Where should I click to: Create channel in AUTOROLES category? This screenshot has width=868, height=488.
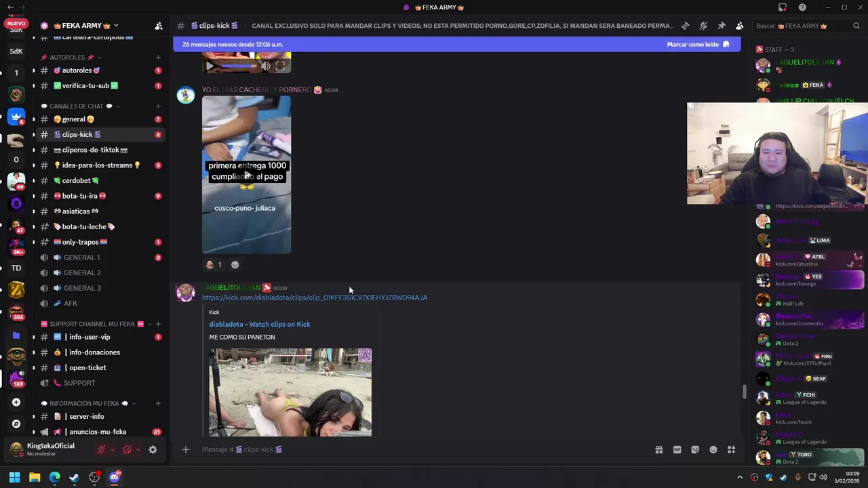(x=158, y=58)
